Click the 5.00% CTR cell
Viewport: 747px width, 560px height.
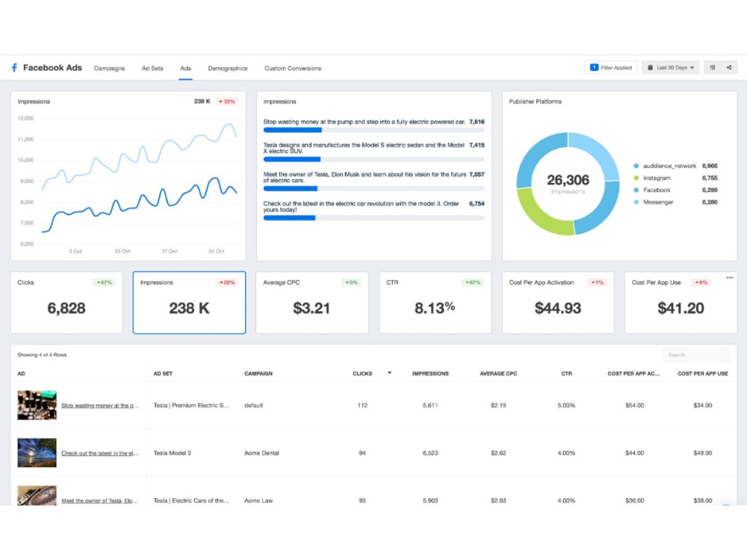pos(566,405)
